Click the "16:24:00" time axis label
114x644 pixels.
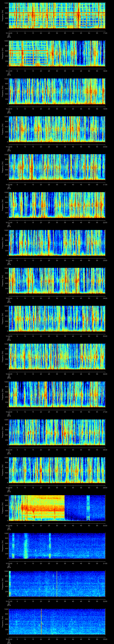[x=9, y=336]
